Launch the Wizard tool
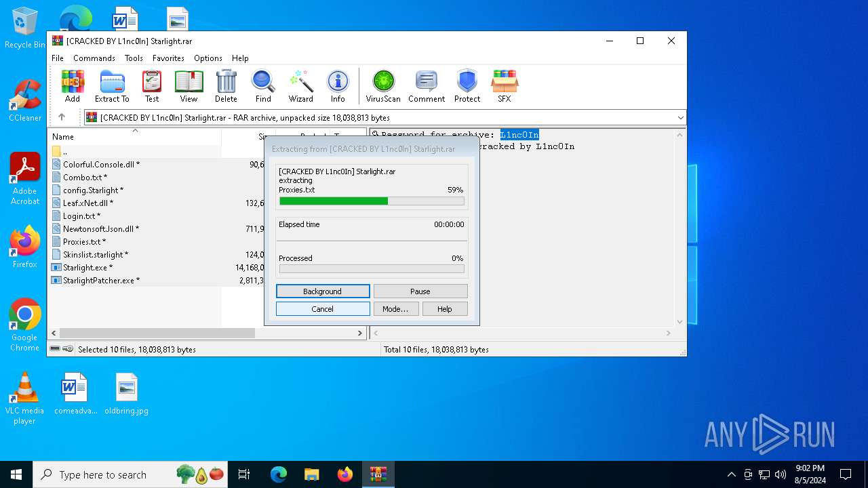Viewport: 868px width, 488px height. 301,86
